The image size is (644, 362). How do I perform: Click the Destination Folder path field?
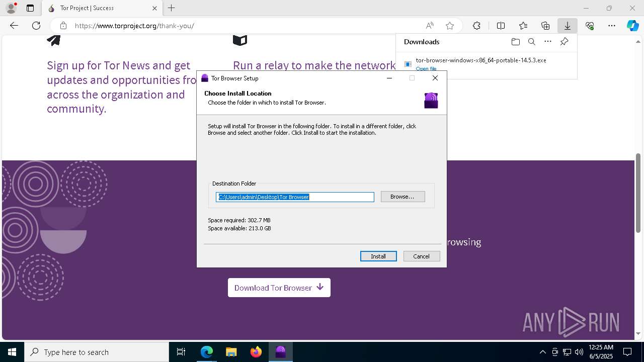[x=295, y=197]
